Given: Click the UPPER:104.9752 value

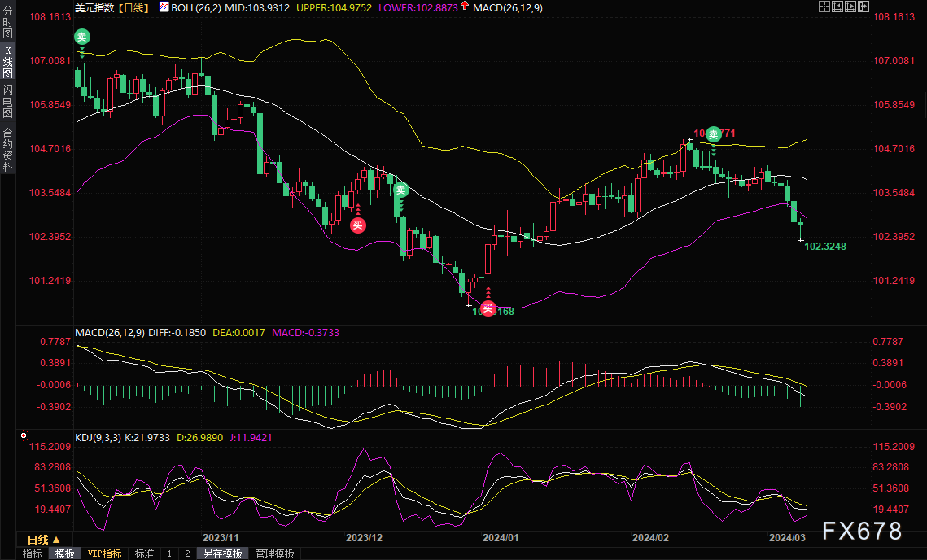Looking at the screenshot, I should tap(334, 7).
